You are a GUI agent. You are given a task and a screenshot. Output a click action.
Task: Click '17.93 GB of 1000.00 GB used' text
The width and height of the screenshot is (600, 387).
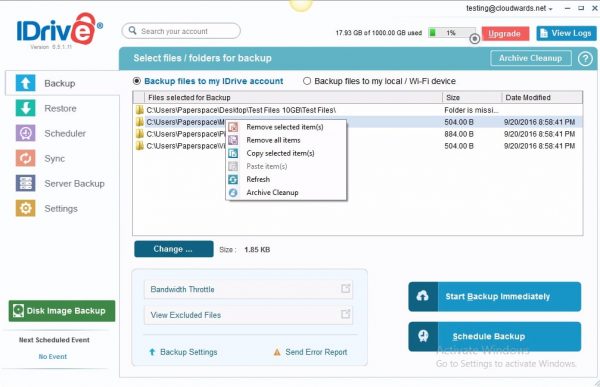(379, 33)
